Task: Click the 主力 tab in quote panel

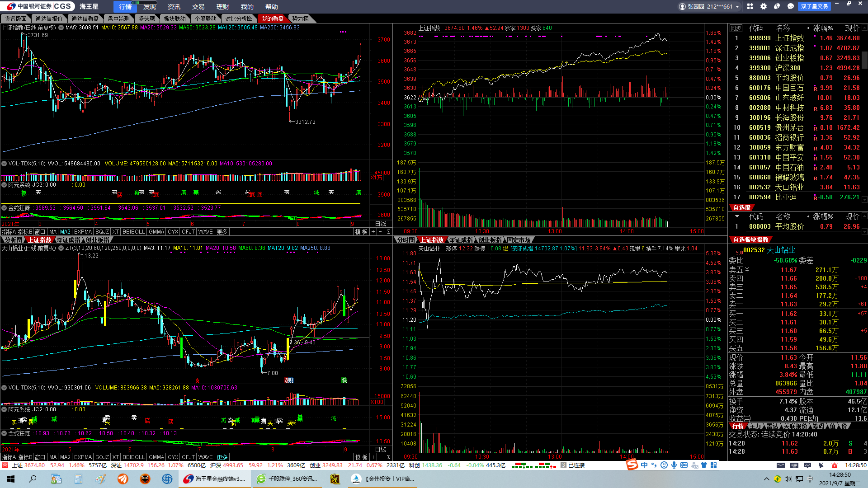Action: pyautogui.click(x=755, y=426)
